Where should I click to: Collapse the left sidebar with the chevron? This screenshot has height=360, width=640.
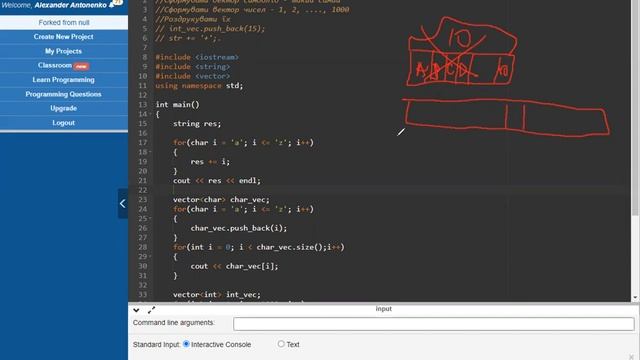click(123, 203)
